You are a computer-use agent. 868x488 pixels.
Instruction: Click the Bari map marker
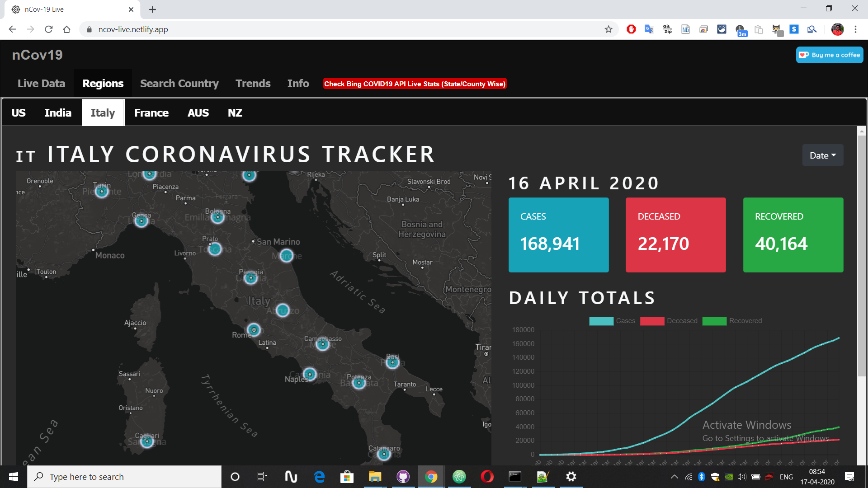pyautogui.click(x=392, y=362)
